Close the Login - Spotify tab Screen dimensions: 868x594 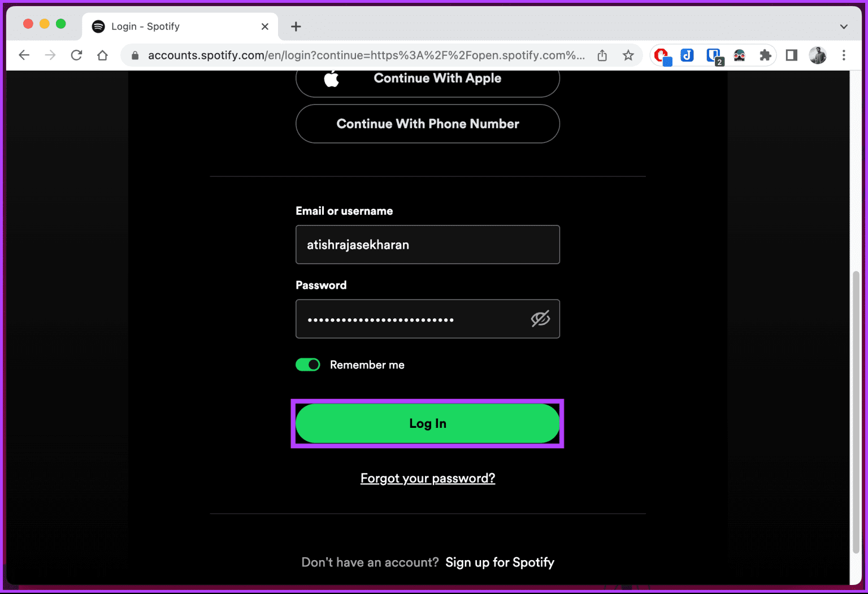tap(264, 27)
